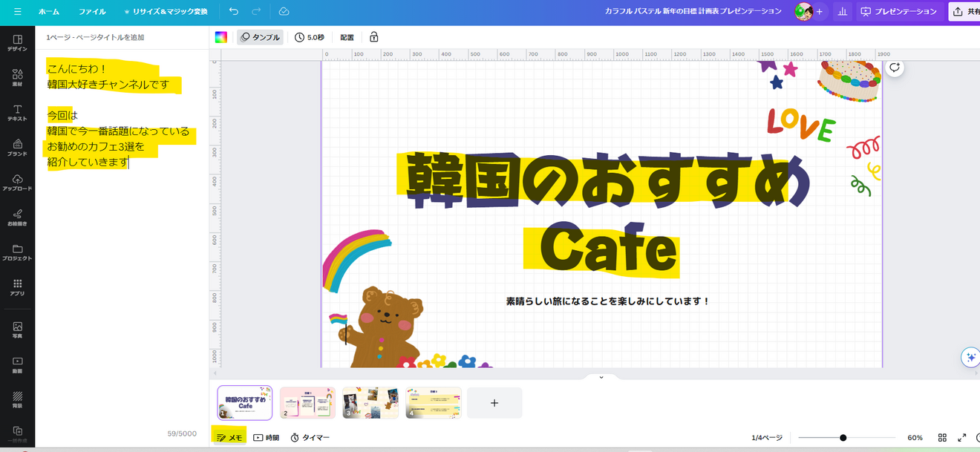Collapse the page list with the down chevron

[600, 376]
